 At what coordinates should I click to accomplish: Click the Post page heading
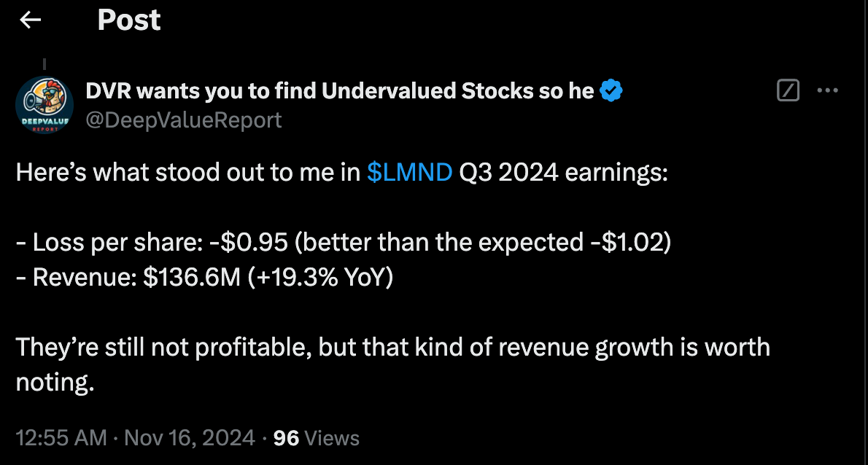click(x=128, y=21)
